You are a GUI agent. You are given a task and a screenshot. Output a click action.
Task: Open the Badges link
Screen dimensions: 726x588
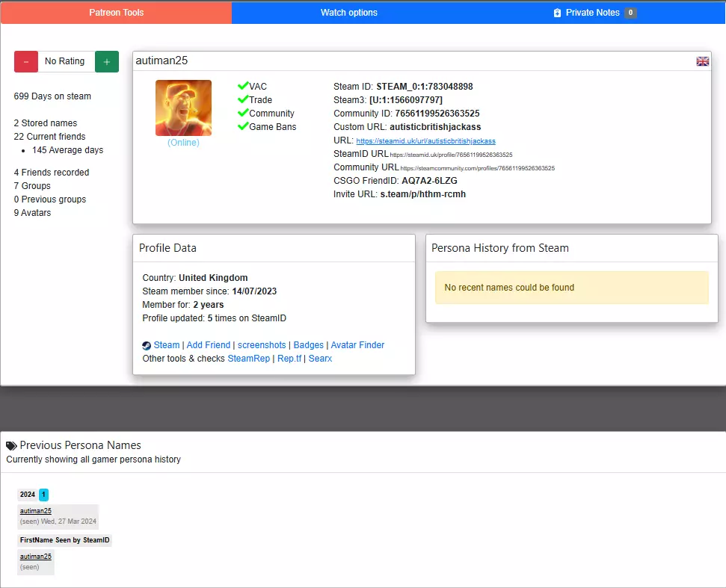tap(308, 345)
